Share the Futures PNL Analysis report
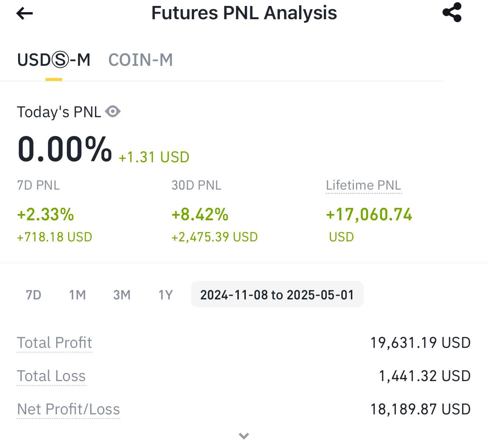 (452, 12)
